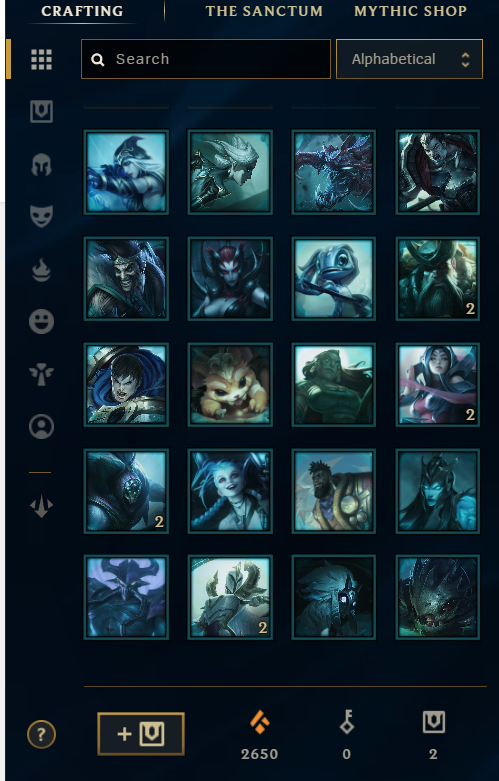Open the Mythic Shop tab
499x781 pixels.
point(410,11)
